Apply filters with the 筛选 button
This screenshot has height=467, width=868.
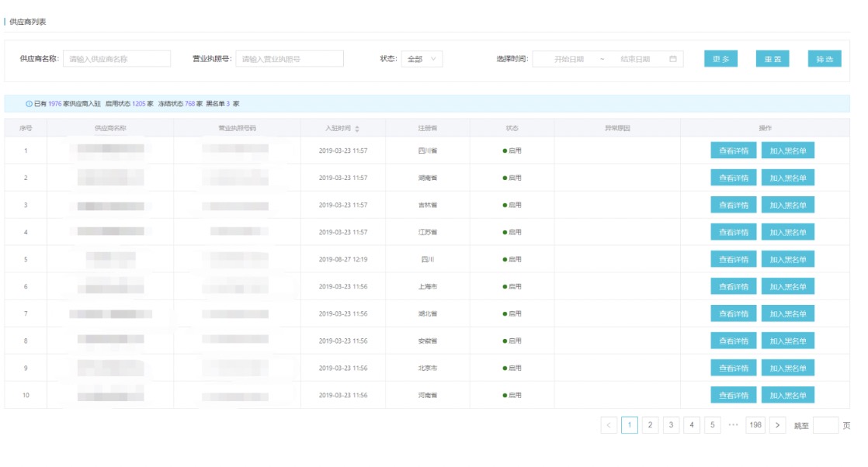[825, 59]
